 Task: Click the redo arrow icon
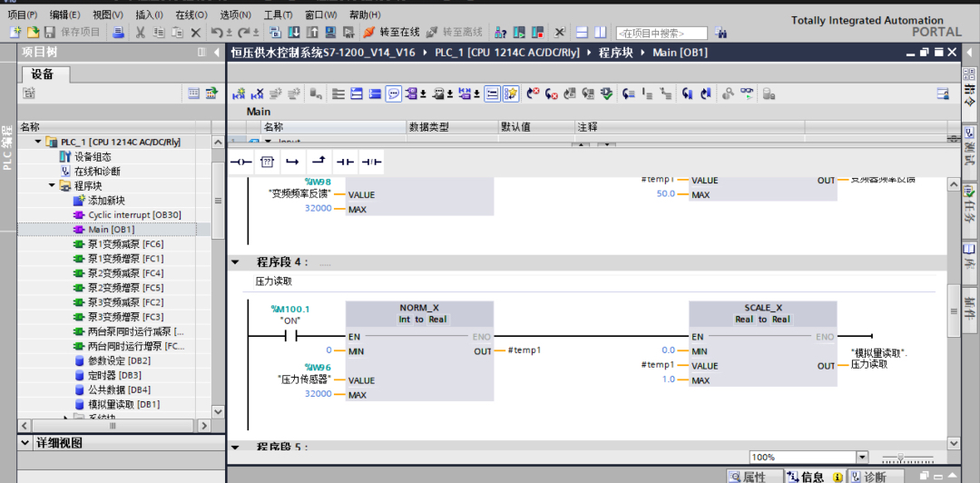coord(244,32)
